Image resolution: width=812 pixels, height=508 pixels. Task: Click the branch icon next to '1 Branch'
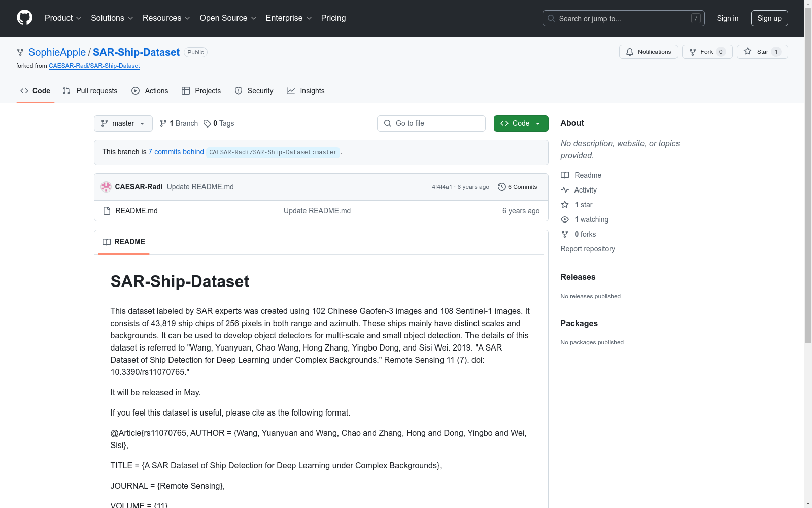click(x=163, y=123)
